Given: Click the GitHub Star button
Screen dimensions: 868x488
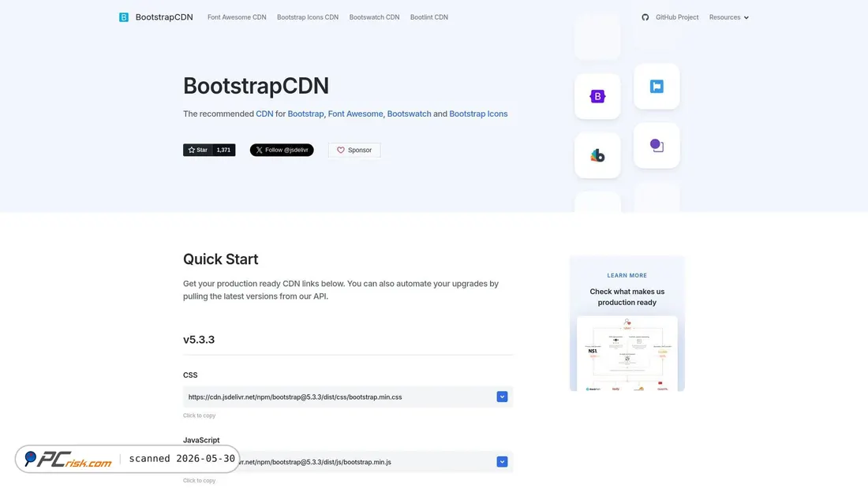Looking at the screenshot, I should click(x=198, y=150).
